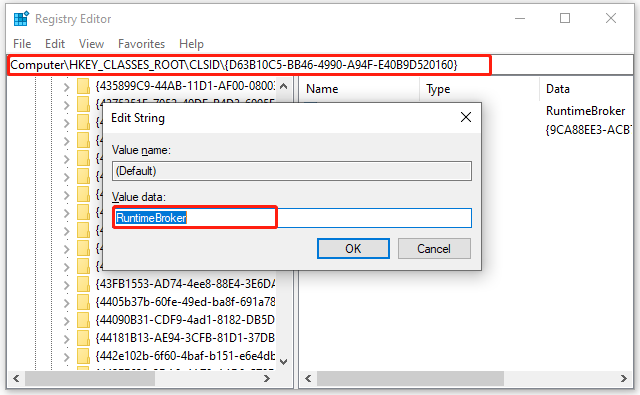Viewport: 640px width, 395px height.
Task: Click the {9CA88EE3-ACB data cell
Action: (588, 130)
